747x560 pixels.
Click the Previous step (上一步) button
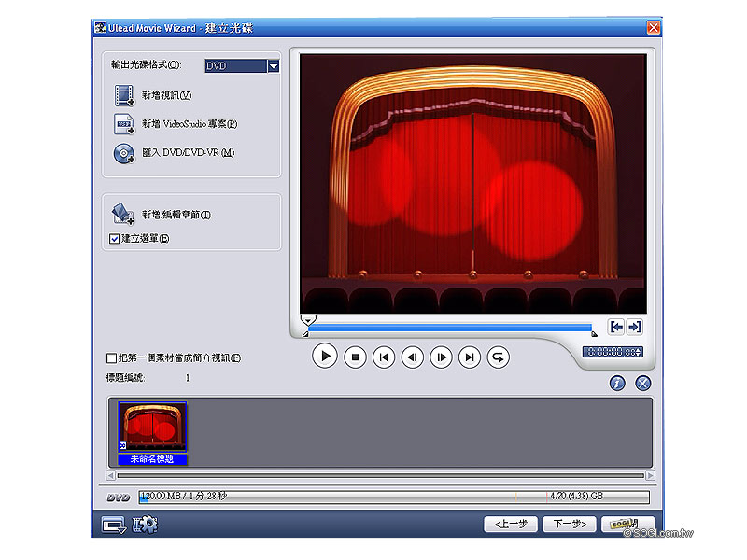pyautogui.click(x=510, y=525)
